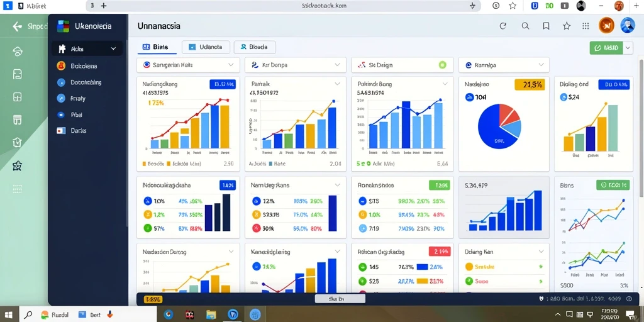Expand the Komnga dropdown filter
The image size is (644, 322).
pyautogui.click(x=504, y=65)
